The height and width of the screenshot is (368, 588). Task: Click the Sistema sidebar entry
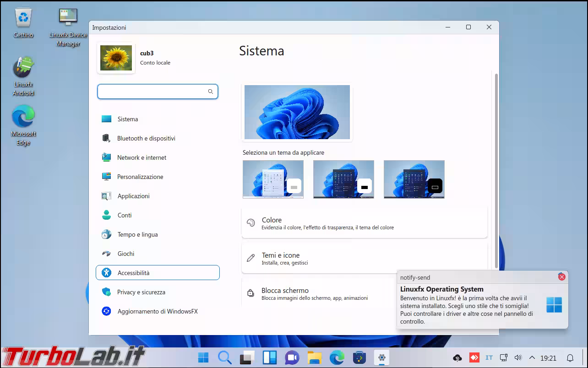(x=127, y=119)
